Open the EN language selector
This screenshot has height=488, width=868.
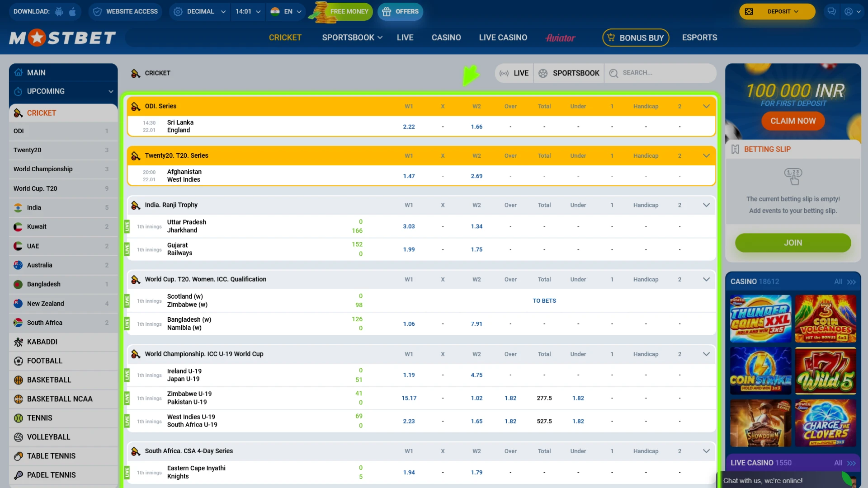(x=286, y=11)
